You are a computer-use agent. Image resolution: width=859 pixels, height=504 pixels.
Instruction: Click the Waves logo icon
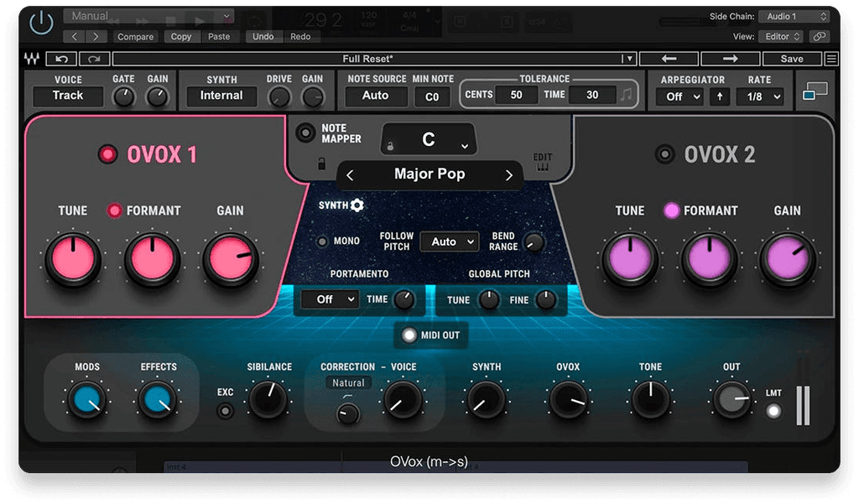(34, 59)
